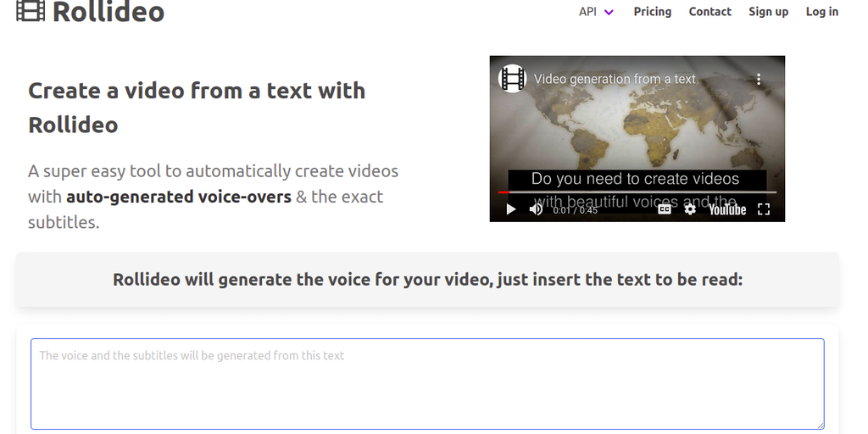Click the Rollideo brand name in the header
This screenshot has width=868, height=434.
108,12
